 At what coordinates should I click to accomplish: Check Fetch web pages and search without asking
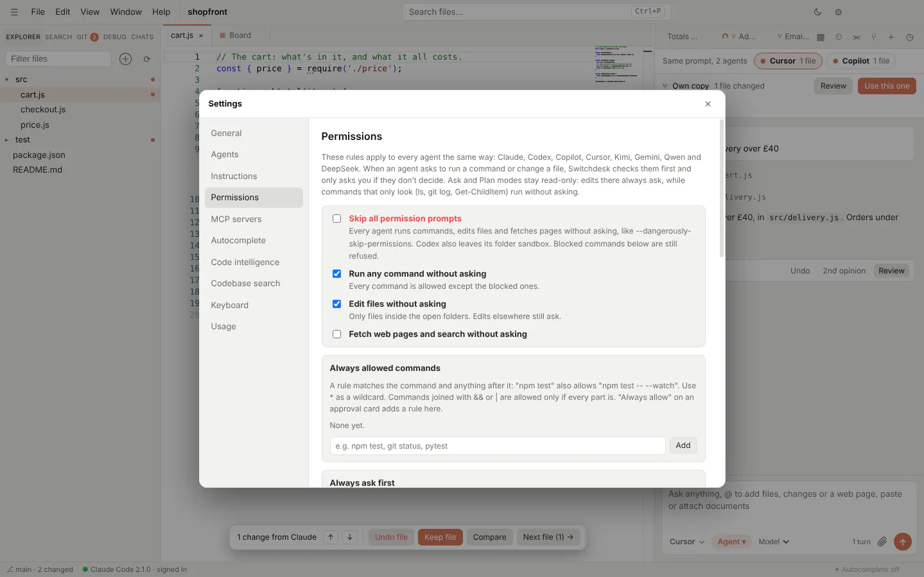tap(336, 334)
